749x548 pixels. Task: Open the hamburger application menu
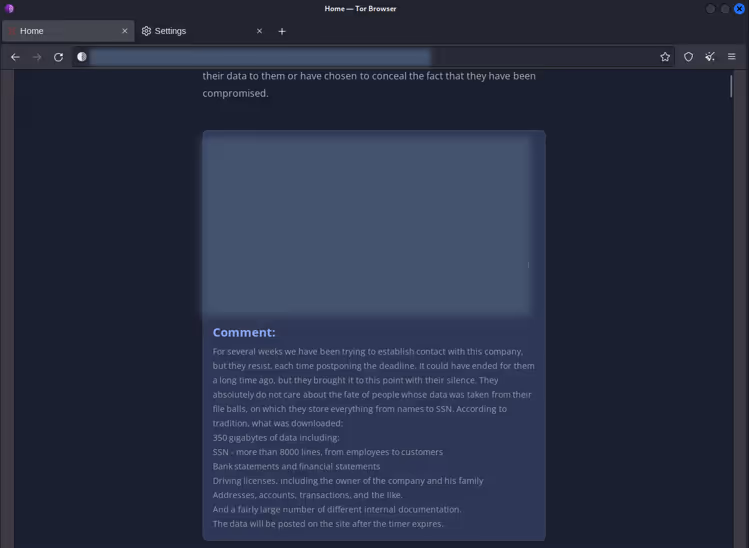(x=731, y=57)
